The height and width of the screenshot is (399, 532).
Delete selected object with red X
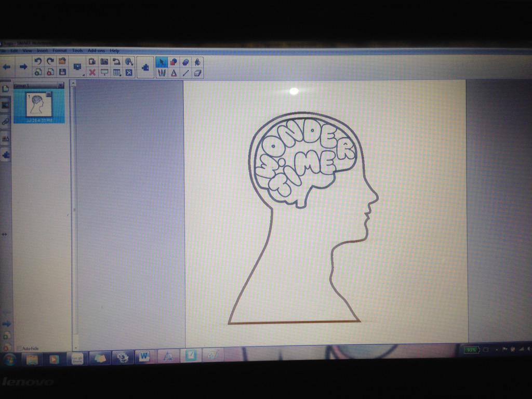click(92, 72)
